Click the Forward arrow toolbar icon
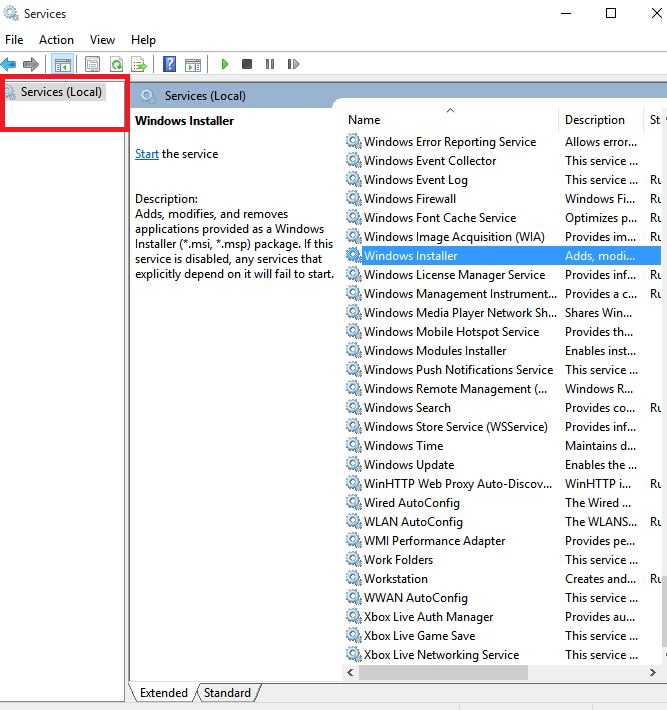This screenshot has height=710, width=667. coord(31,64)
